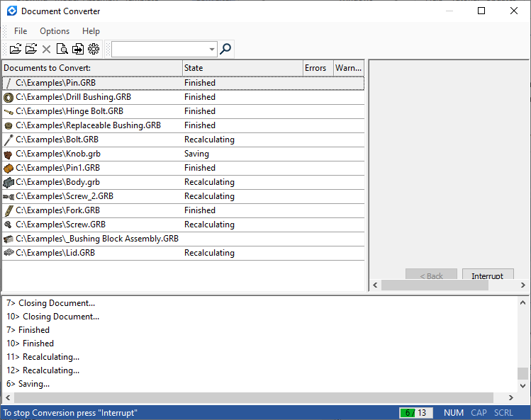Image resolution: width=531 pixels, height=420 pixels.
Task: Click the Errors column header
Action: (318, 68)
